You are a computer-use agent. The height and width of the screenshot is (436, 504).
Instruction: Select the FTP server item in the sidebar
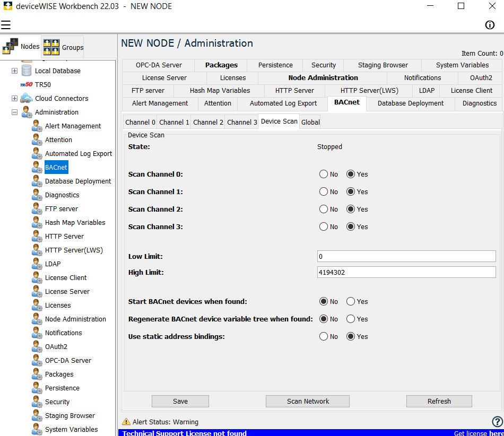[x=60, y=208]
